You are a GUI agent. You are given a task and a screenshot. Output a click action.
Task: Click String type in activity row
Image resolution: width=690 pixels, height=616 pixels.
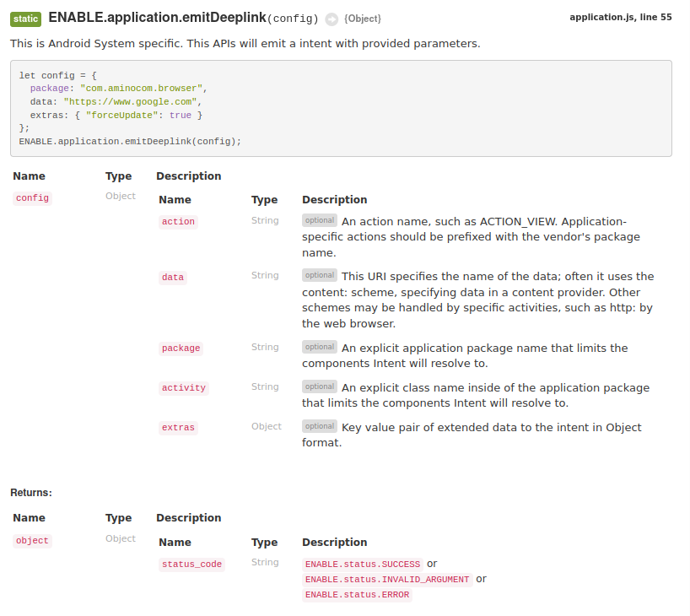(x=265, y=386)
